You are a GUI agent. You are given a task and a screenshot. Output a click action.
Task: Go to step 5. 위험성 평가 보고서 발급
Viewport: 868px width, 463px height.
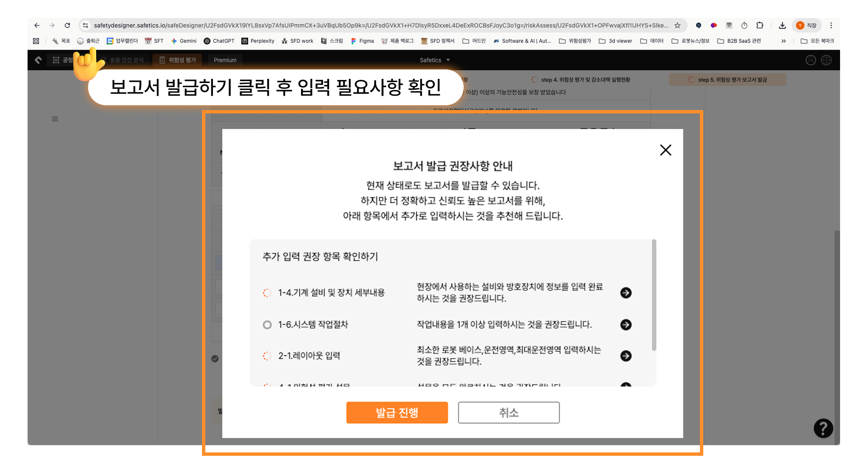727,80
